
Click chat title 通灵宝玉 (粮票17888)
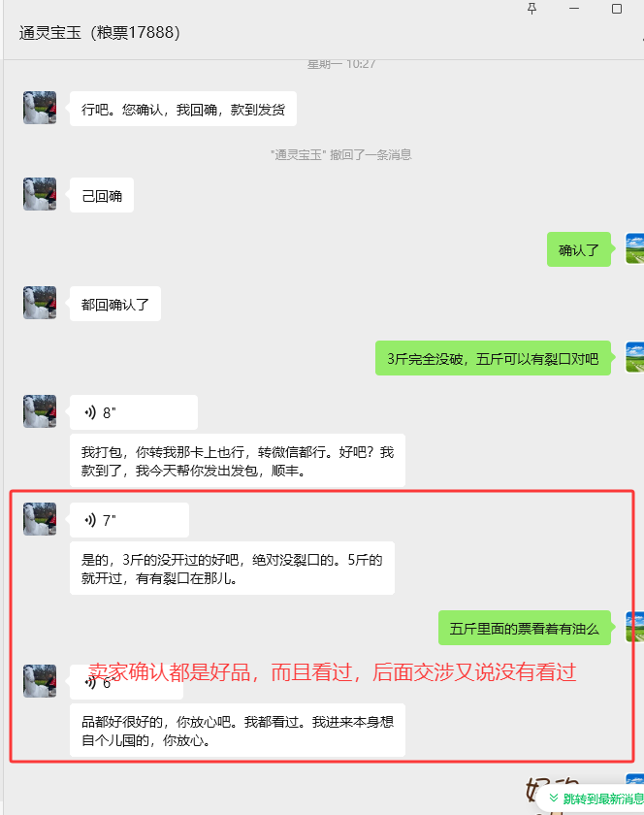[x=99, y=33]
